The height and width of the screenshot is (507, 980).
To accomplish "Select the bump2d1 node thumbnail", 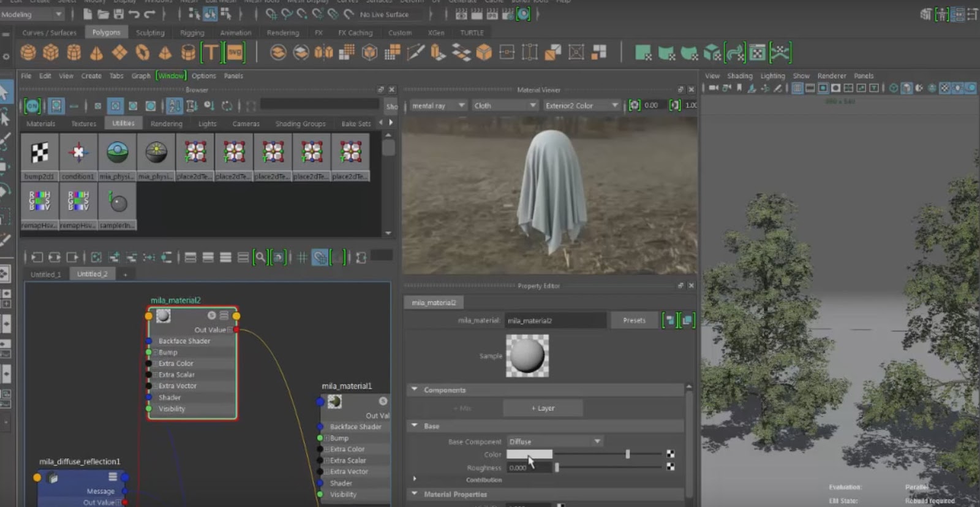I will [x=40, y=153].
